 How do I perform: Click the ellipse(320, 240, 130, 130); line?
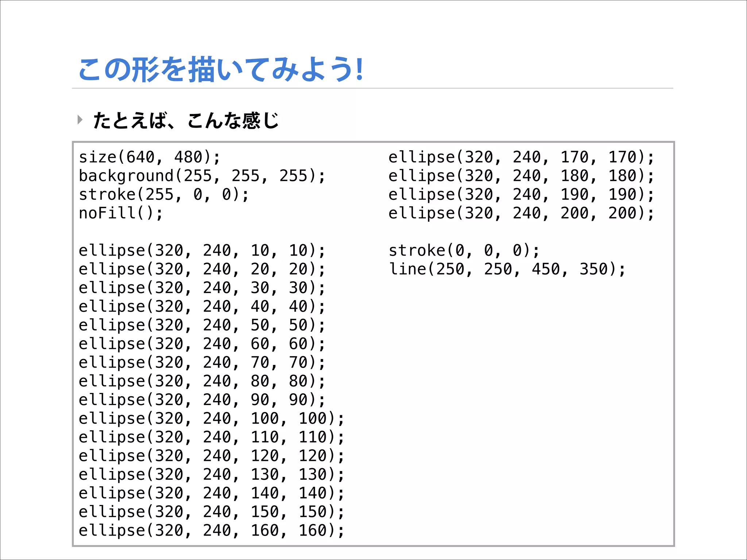point(211,475)
